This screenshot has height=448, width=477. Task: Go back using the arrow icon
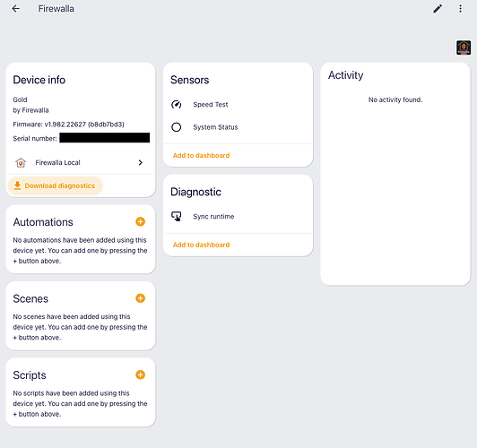[16, 8]
